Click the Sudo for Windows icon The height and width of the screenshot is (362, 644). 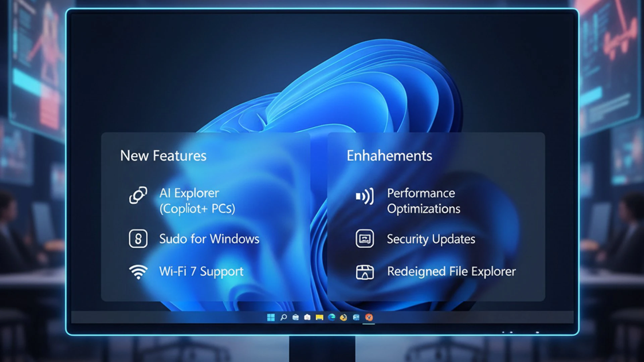(x=138, y=239)
